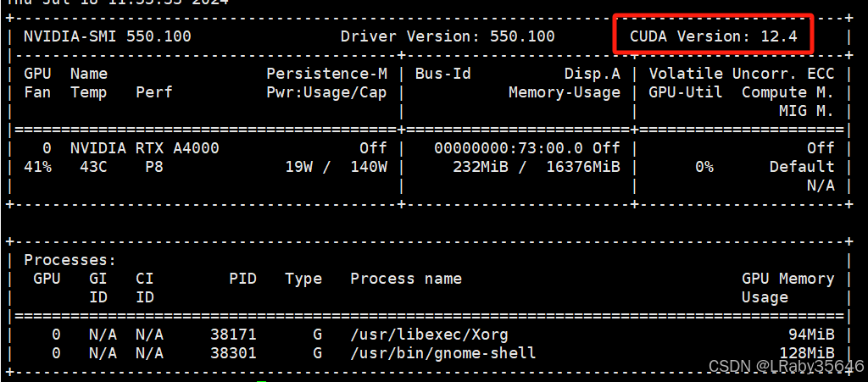The image size is (868, 382).
Task: Click the 140W power cap value
Action: click(x=369, y=167)
